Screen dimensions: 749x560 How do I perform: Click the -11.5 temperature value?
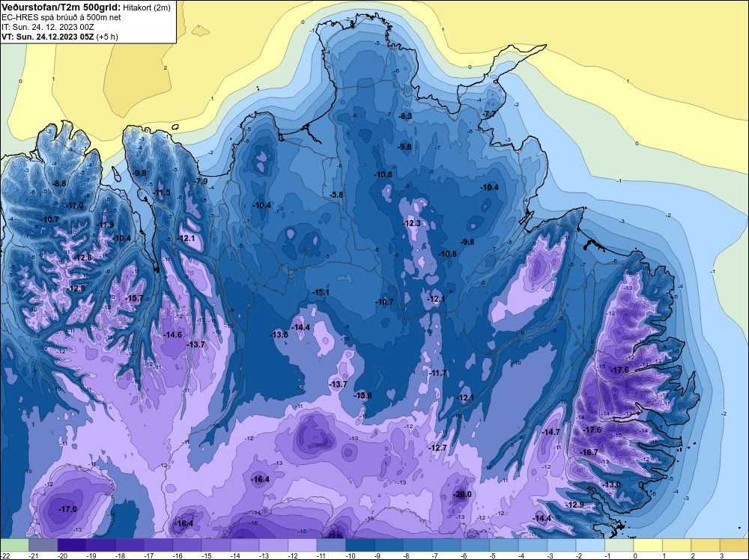pyautogui.click(x=161, y=193)
